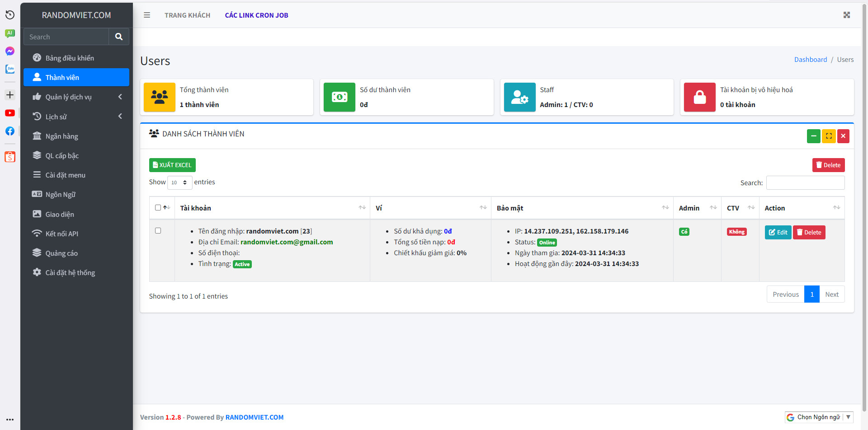Toggle the hamburger menu in the top bar
Viewport: 868px width, 430px height.
tap(147, 15)
